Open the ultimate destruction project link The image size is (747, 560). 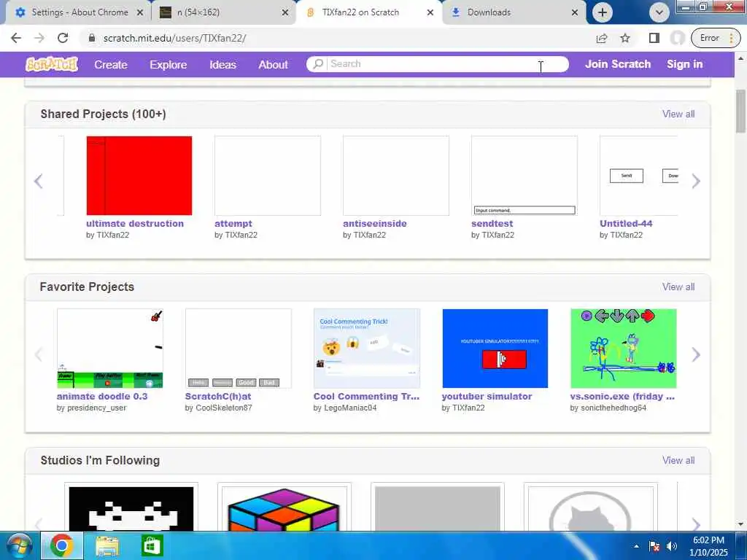(x=135, y=223)
